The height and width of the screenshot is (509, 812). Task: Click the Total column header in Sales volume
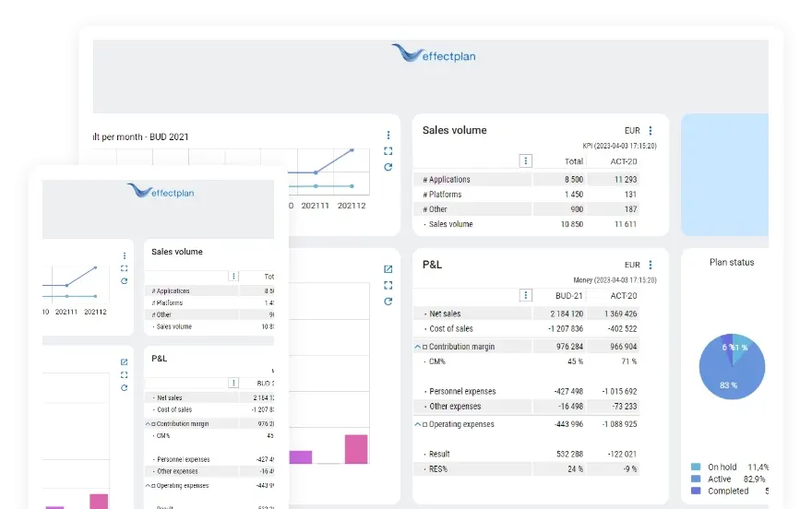574,161
